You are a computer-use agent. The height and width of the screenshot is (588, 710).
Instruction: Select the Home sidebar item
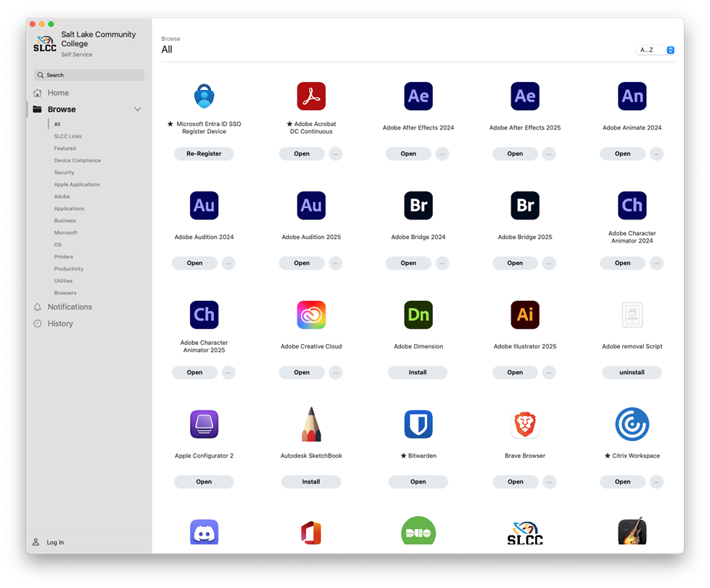58,93
